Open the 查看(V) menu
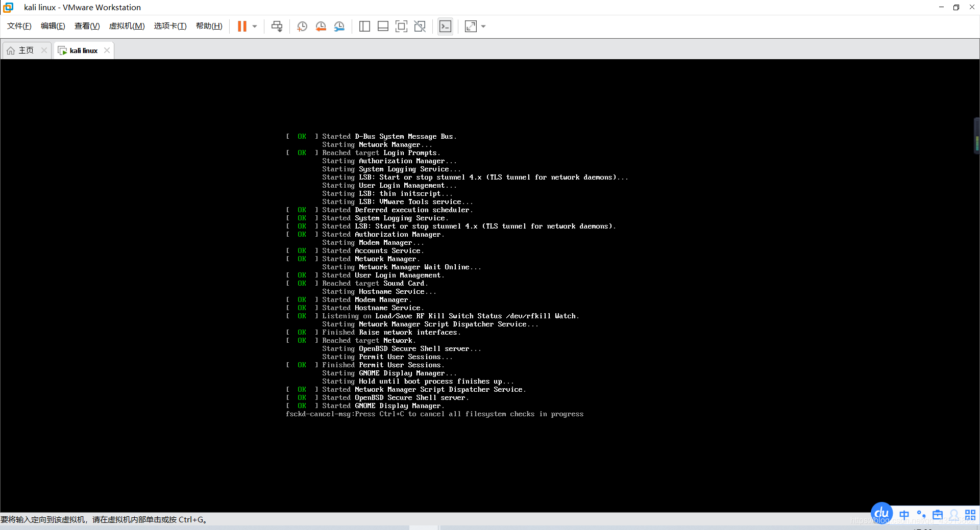The width and height of the screenshot is (980, 530). point(87,26)
